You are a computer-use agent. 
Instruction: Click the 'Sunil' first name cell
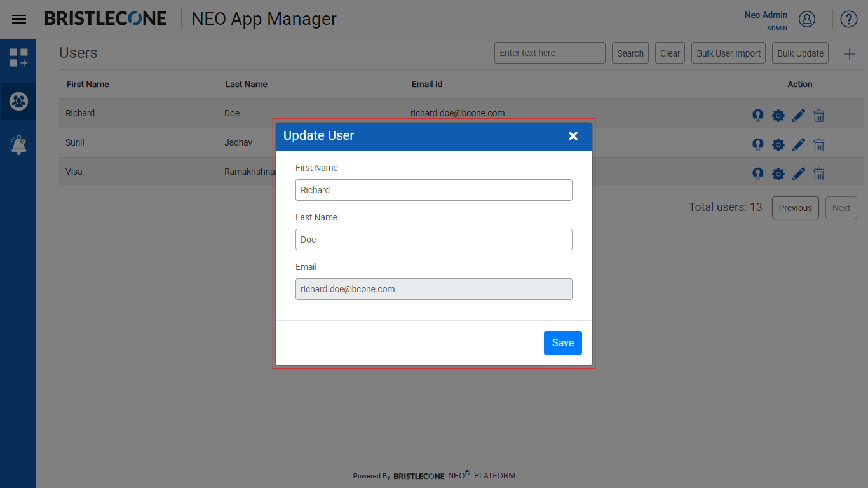click(75, 142)
